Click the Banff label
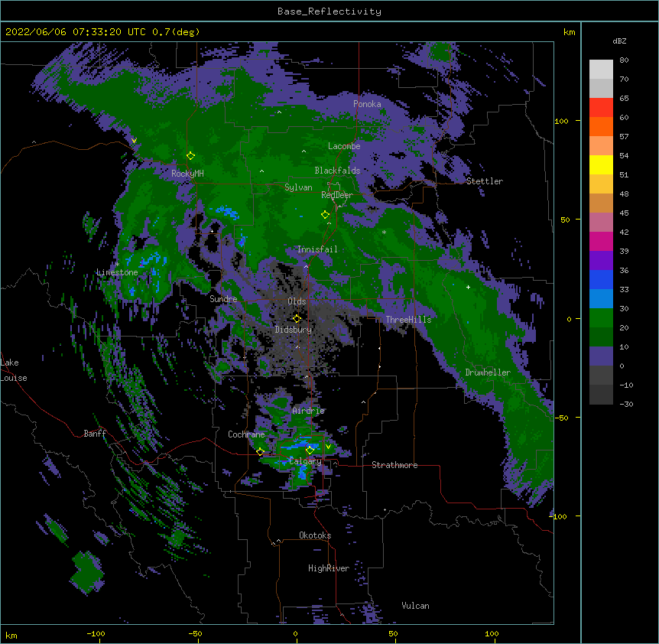Viewport: 659px width, 644px height. pos(95,434)
